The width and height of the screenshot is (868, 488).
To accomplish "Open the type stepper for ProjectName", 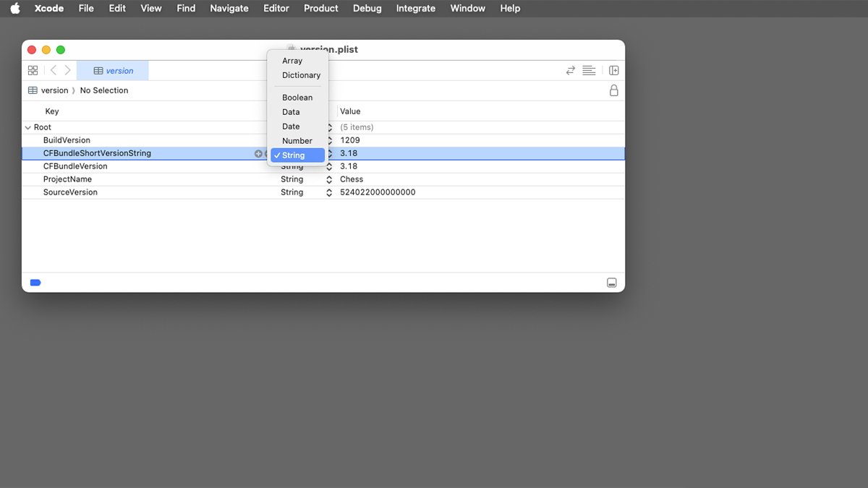I will 330,179.
